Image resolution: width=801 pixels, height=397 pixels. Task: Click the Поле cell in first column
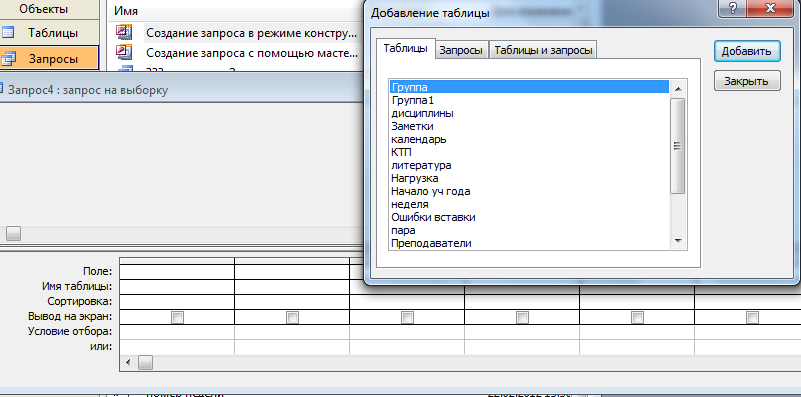(x=177, y=272)
